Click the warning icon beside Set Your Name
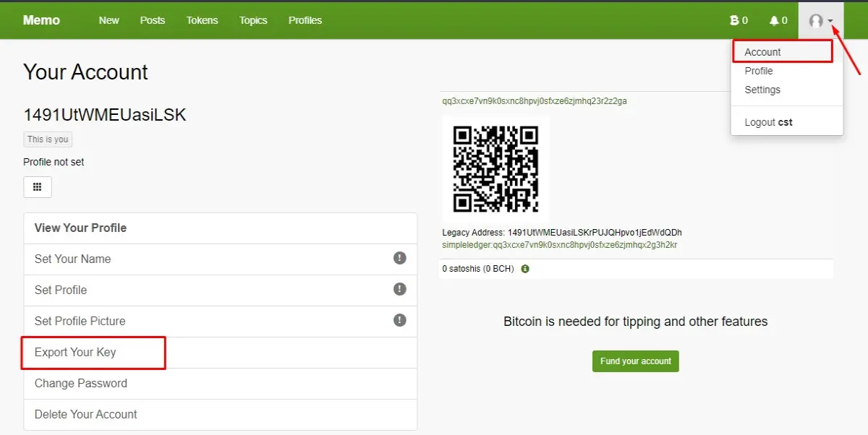This screenshot has height=435, width=868. [x=399, y=258]
